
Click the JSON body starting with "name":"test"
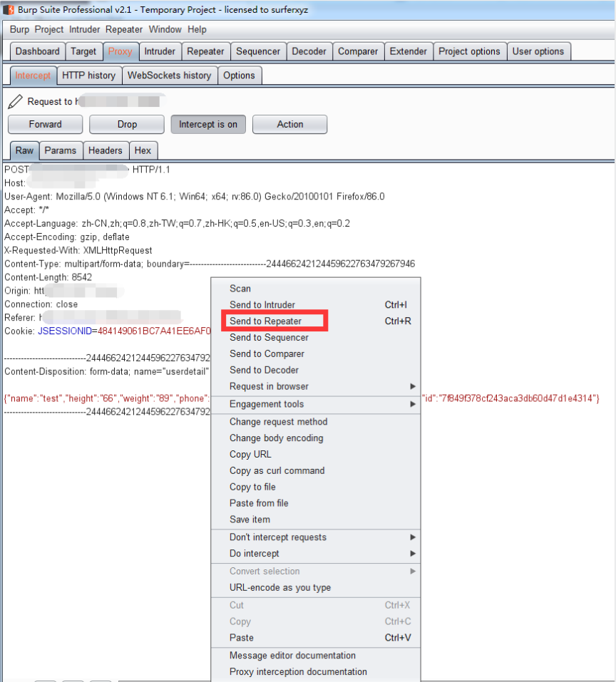tap(106, 398)
